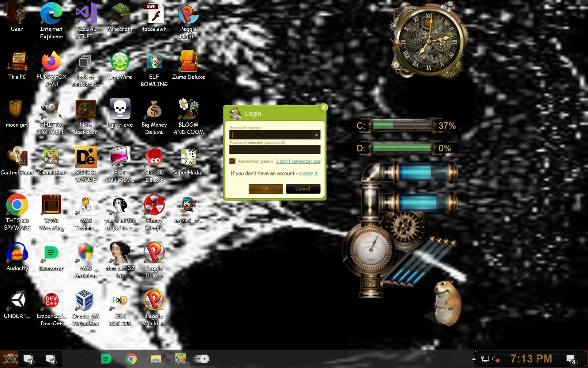Image resolution: width=588 pixels, height=368 pixels.
Task: Expand the Account name dropdown arrow
Action: click(x=316, y=135)
